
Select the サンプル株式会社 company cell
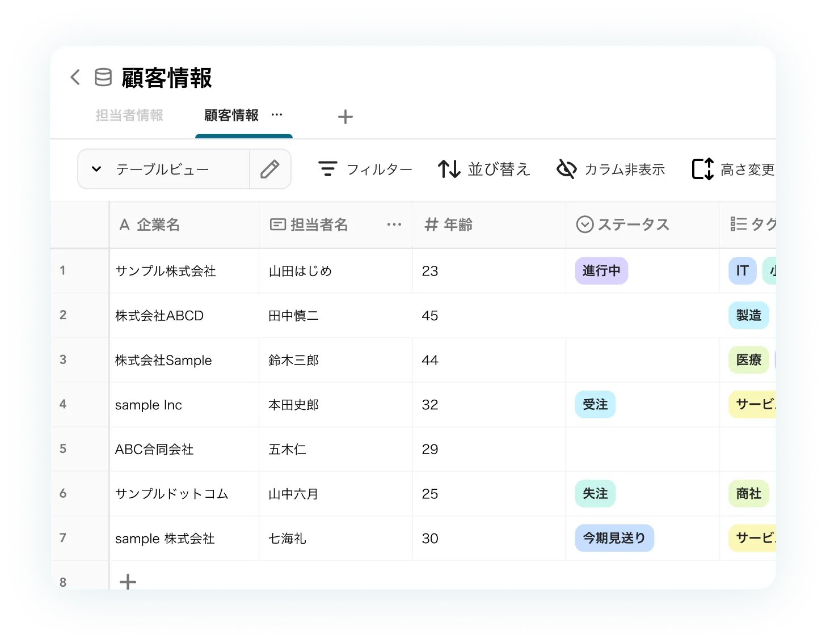tap(166, 271)
